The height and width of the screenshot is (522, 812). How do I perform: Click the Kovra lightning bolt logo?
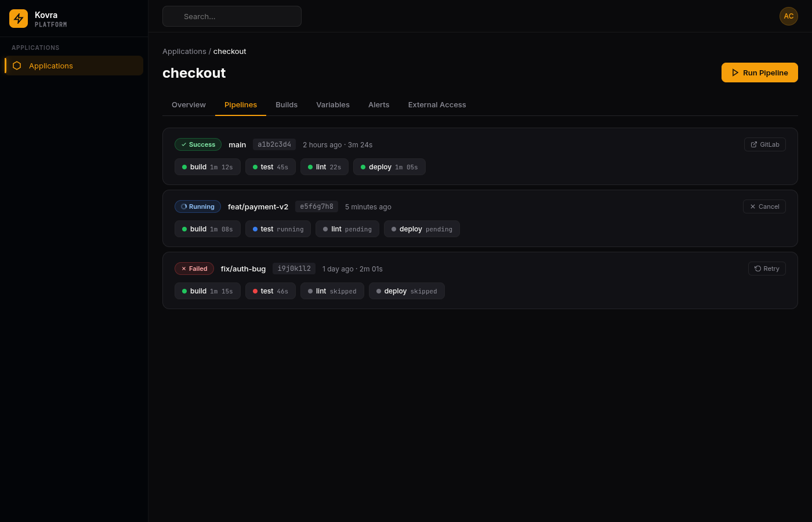click(x=19, y=19)
